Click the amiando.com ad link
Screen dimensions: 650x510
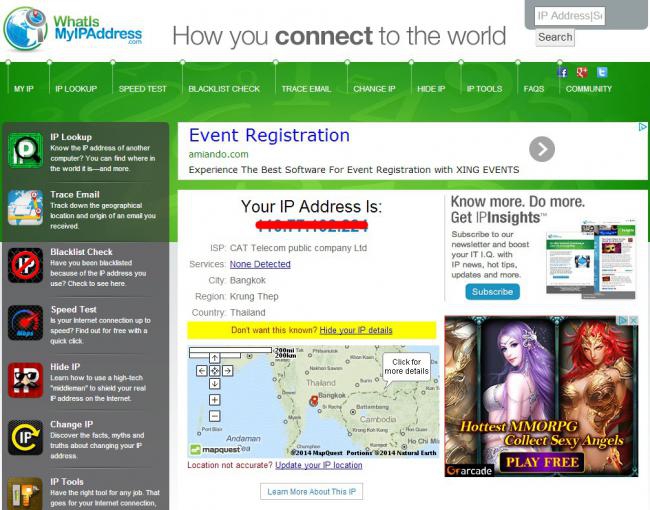[x=218, y=154]
